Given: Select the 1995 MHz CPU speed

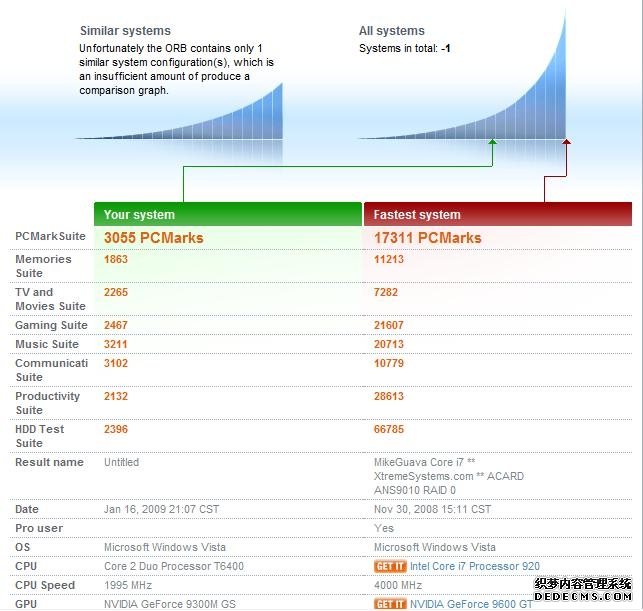Looking at the screenshot, I should click(128, 585).
